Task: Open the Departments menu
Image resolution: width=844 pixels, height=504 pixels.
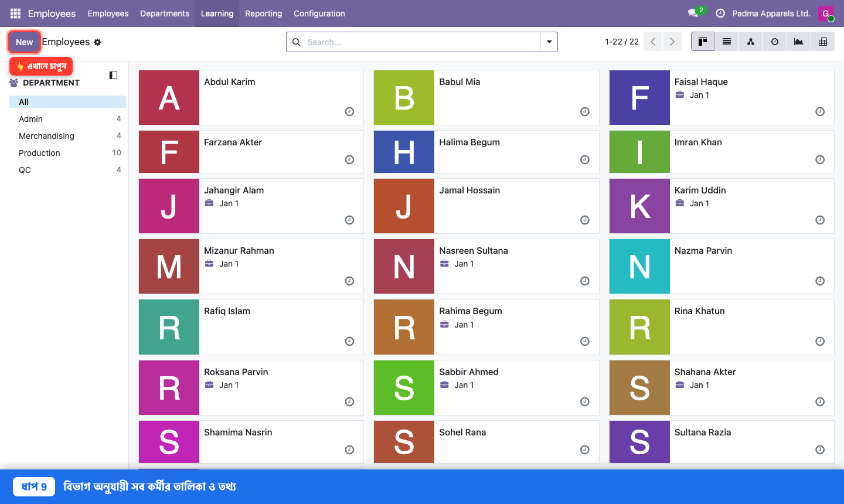Action: click(x=165, y=13)
